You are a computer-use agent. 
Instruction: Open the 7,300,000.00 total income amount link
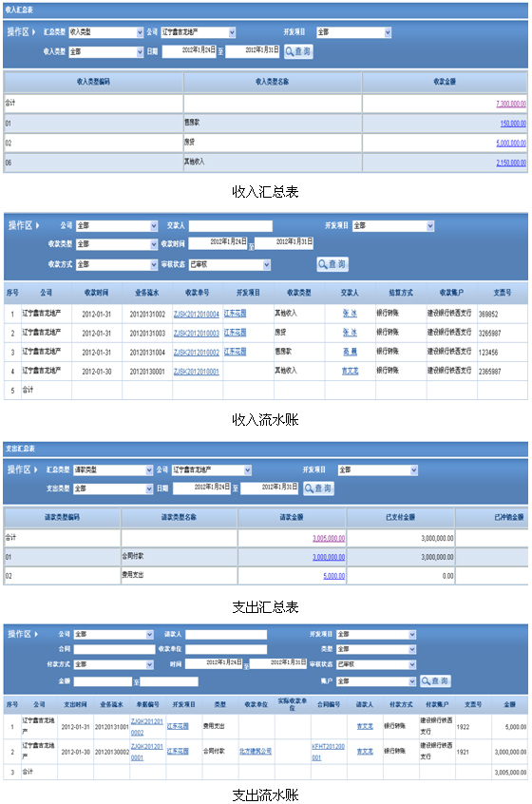tap(511, 105)
